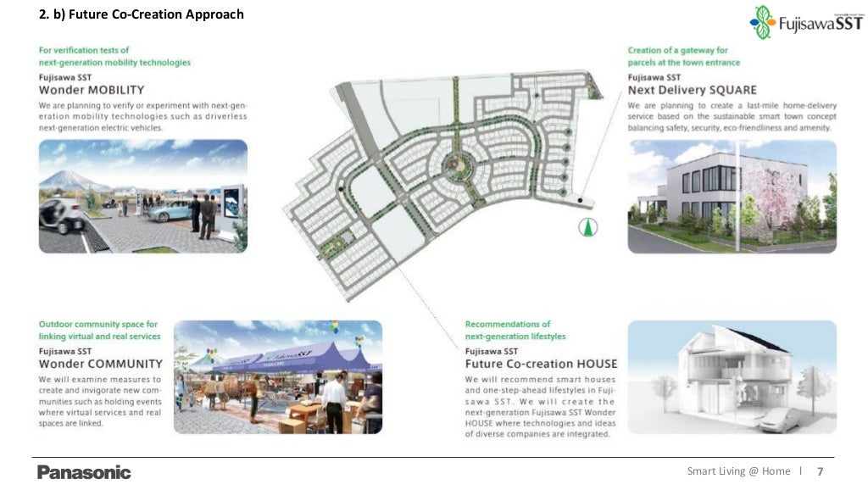Click the Fujisawa SST leaf logo
This screenshot has width=868, height=490.
tap(762, 22)
